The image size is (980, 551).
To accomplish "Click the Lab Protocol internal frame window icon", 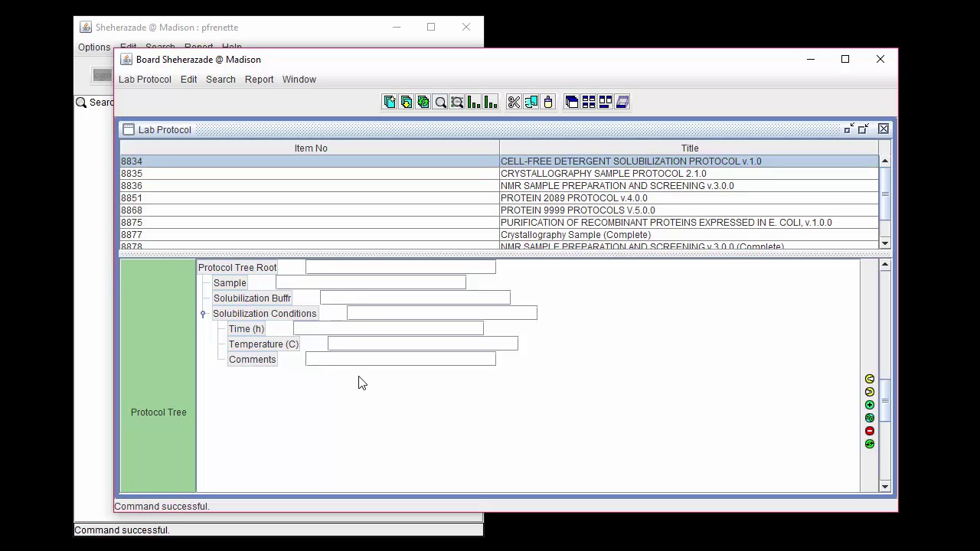I will (129, 129).
